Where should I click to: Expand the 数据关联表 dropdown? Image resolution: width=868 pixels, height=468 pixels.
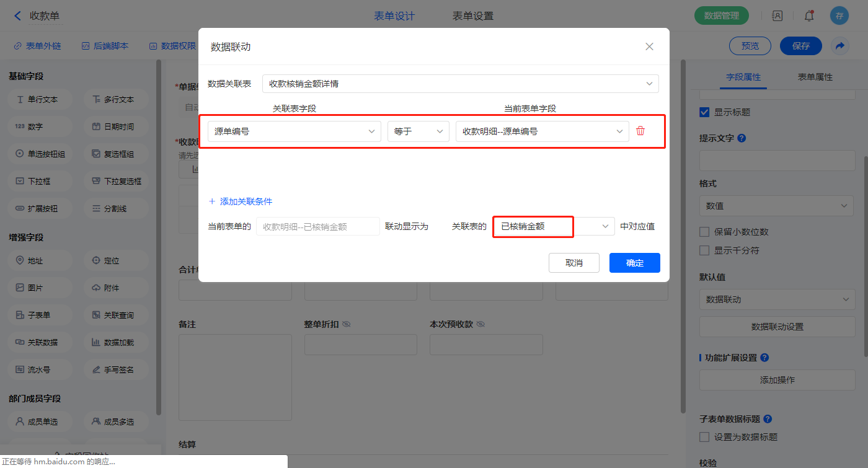point(460,84)
